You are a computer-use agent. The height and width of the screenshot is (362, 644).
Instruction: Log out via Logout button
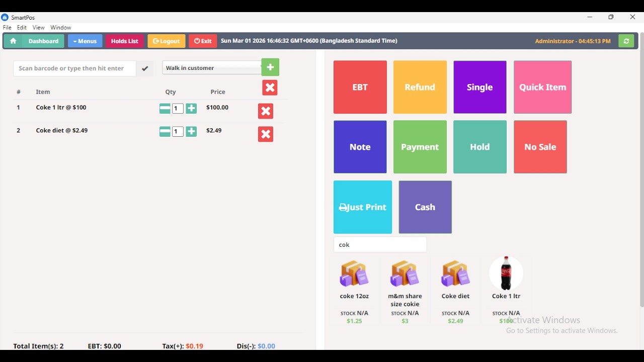(x=167, y=41)
